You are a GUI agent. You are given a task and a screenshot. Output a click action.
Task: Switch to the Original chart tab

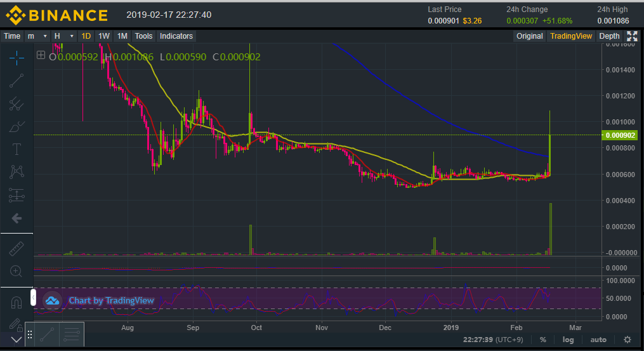[529, 36]
